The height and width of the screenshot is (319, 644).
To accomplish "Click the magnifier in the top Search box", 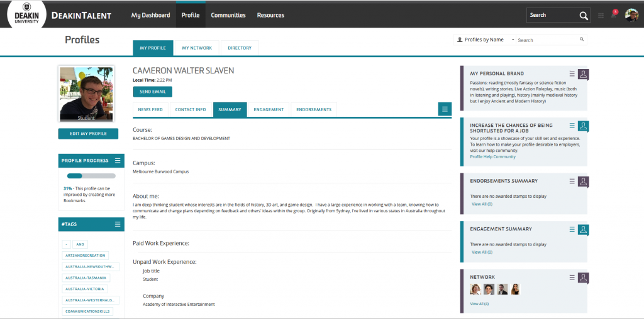I will [584, 15].
